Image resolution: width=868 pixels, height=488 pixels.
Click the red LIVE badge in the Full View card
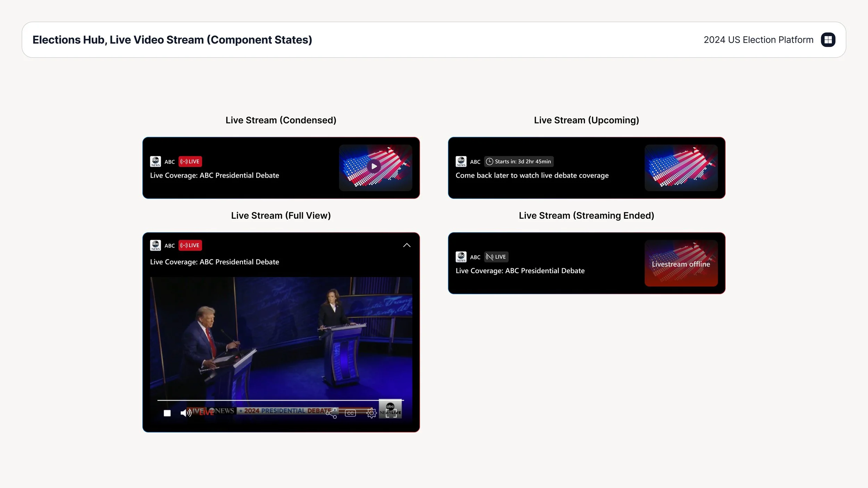[x=190, y=245]
